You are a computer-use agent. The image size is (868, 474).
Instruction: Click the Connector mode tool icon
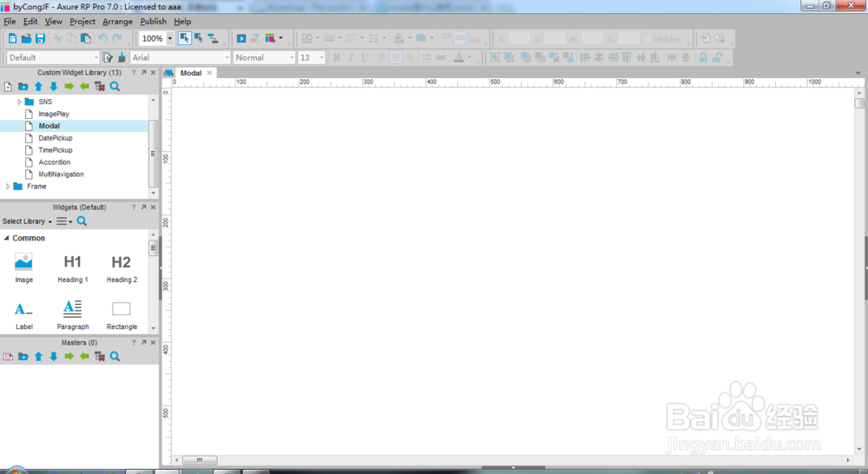(214, 38)
